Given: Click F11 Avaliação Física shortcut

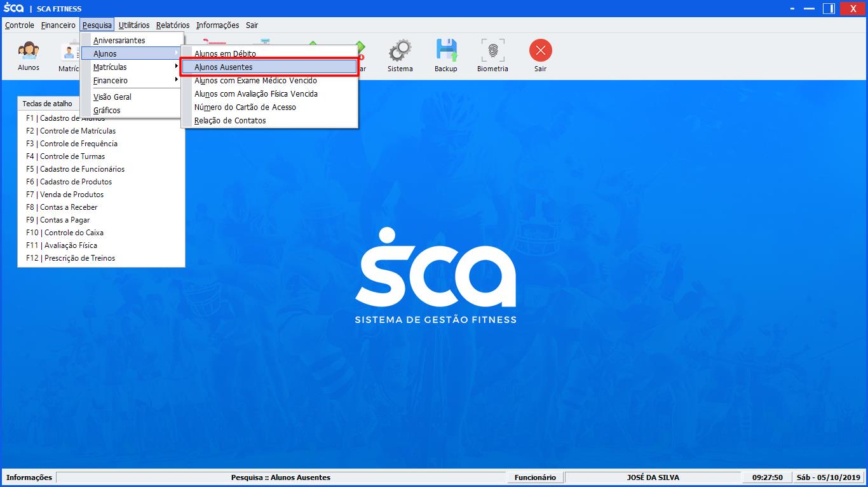Looking at the screenshot, I should (x=62, y=245).
